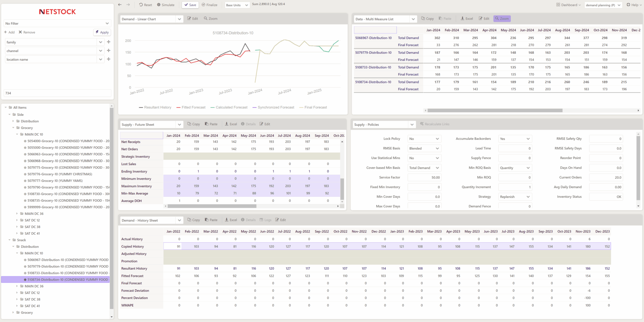Image resolution: width=644 pixels, height=322 pixels.
Task: Export the Supply Future Sheet to Excel
Action: [x=231, y=124]
